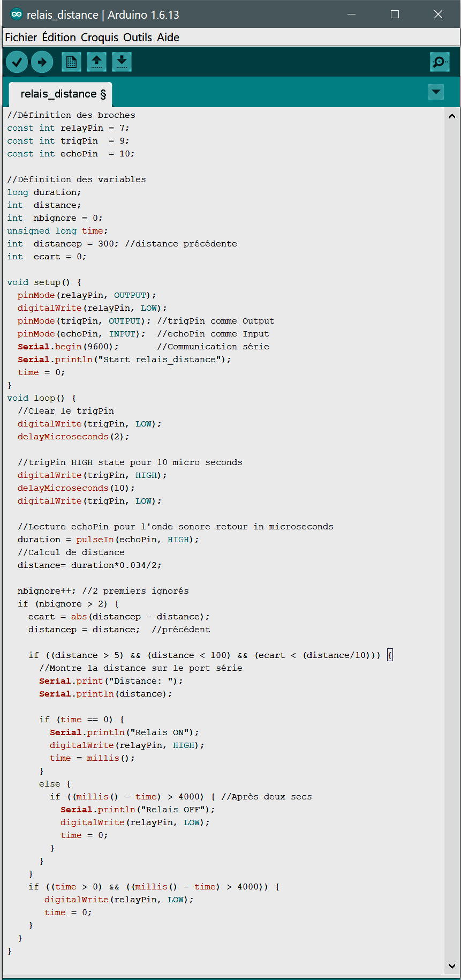Screen dimensions: 461x980
Task: Place cursor on the void setup() line
Action: pos(44,282)
